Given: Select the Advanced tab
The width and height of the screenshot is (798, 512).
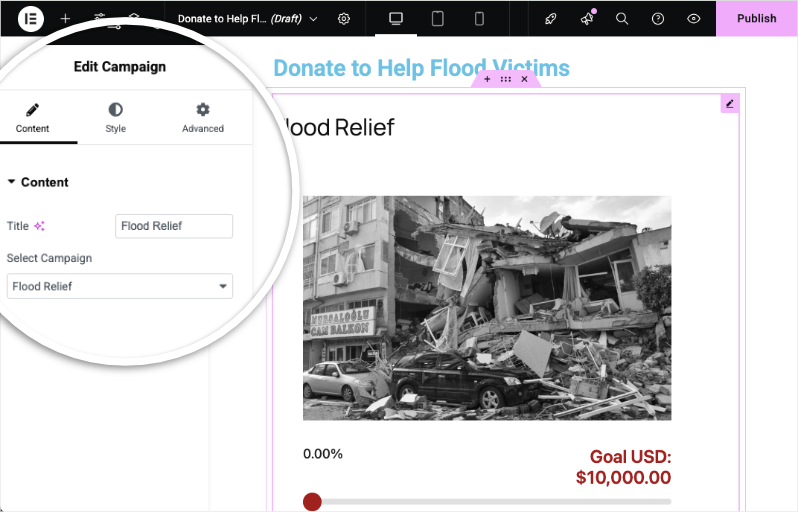Looking at the screenshot, I should pyautogui.click(x=203, y=118).
